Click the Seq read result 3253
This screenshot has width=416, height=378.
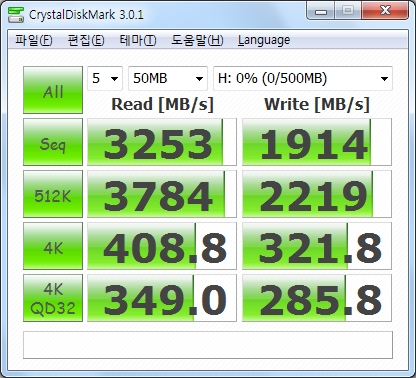click(162, 142)
